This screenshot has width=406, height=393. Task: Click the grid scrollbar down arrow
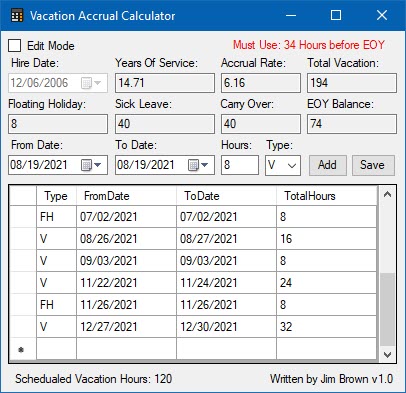pyautogui.click(x=387, y=354)
